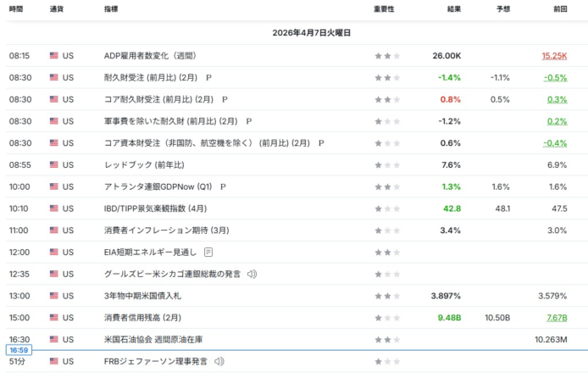This screenshot has width=588, height=378.
Task: Click the 指標 column header
Action: point(111,9)
